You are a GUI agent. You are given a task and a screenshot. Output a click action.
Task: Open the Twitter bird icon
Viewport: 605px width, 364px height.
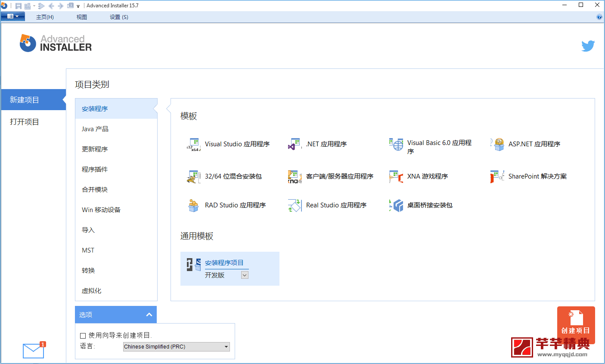coord(588,46)
